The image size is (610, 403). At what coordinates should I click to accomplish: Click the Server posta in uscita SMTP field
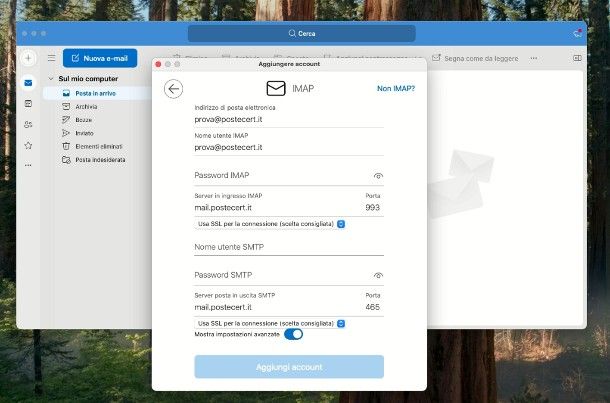[x=276, y=307]
